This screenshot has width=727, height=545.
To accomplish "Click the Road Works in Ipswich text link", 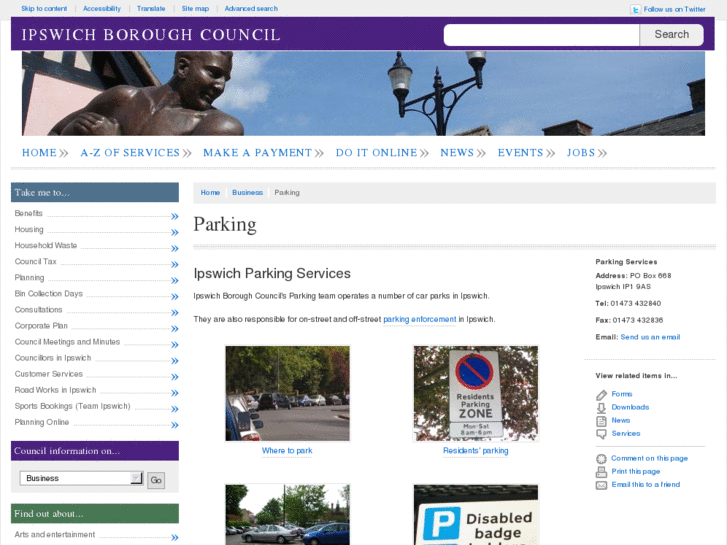I will 55,390.
